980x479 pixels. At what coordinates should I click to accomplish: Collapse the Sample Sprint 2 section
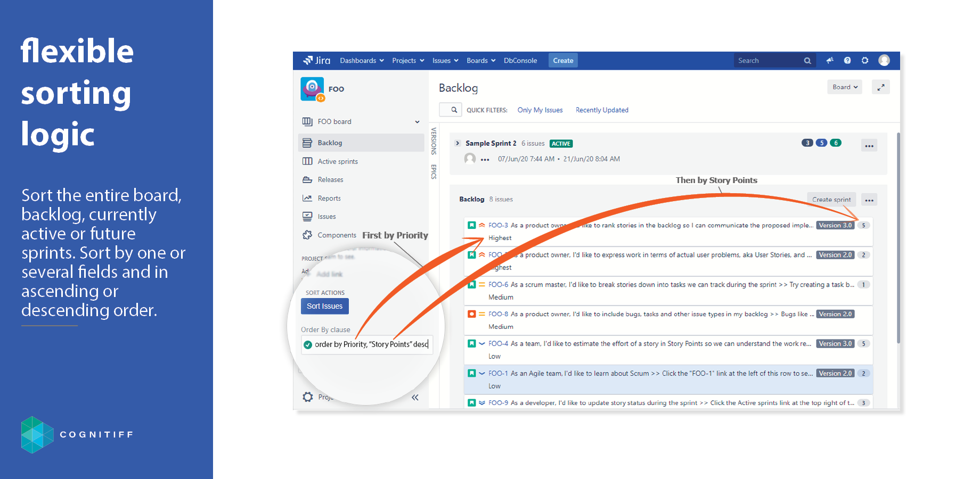point(458,143)
